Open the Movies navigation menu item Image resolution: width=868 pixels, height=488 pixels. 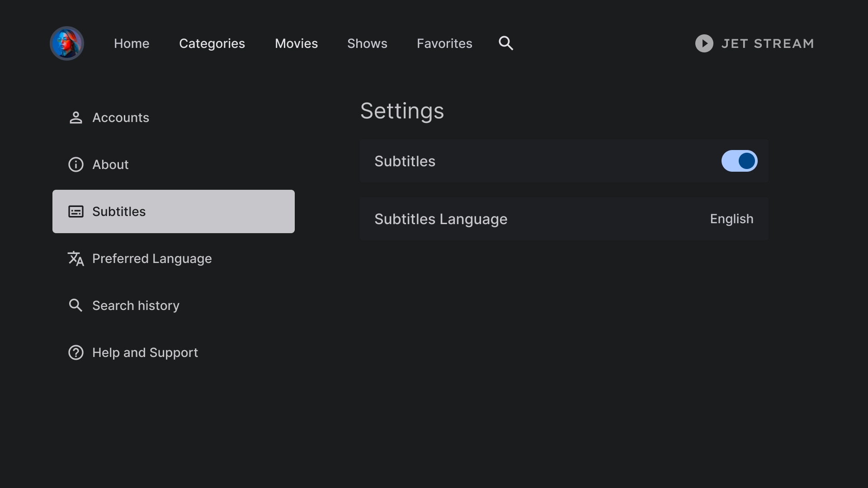(x=296, y=43)
